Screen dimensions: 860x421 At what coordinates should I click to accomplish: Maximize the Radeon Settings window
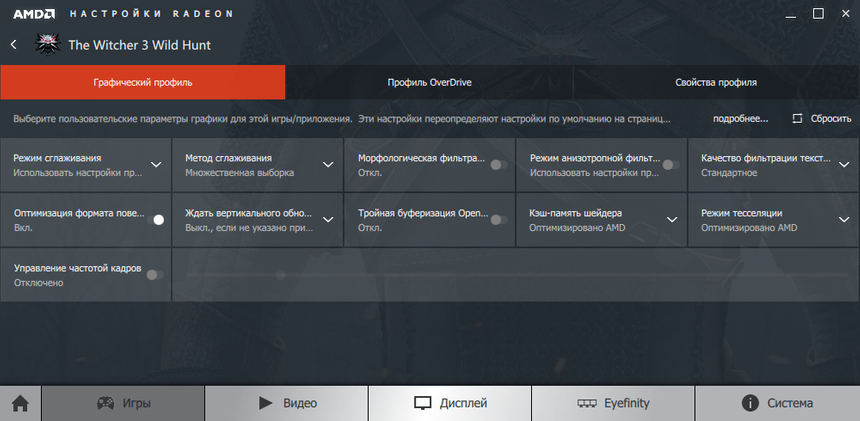(818, 14)
